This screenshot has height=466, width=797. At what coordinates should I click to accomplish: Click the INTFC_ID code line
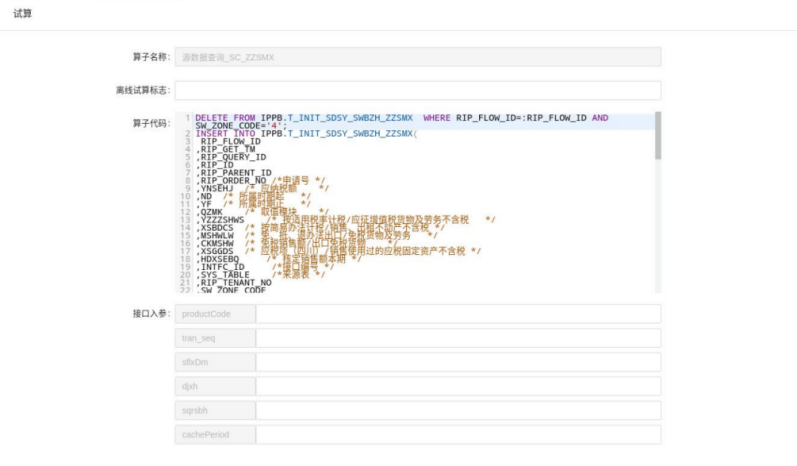click(x=265, y=267)
